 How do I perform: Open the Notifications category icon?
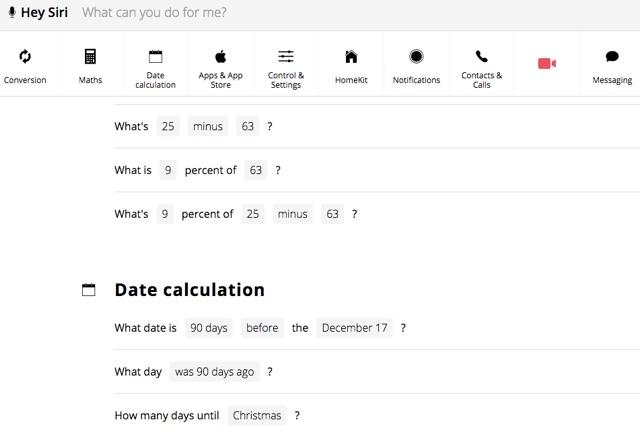416,57
